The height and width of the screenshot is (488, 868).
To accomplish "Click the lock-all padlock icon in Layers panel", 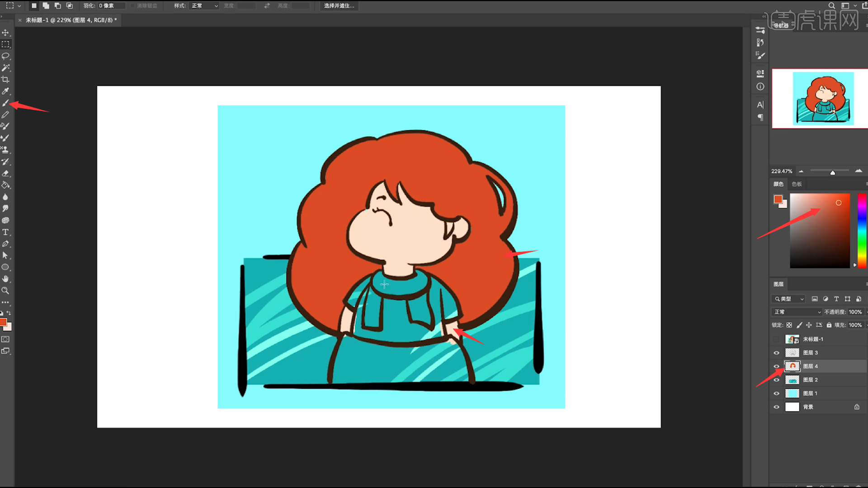I will (829, 325).
